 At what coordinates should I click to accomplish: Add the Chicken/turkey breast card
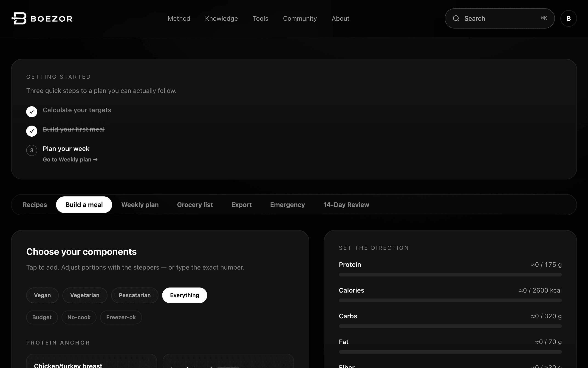pyautogui.click(x=92, y=361)
